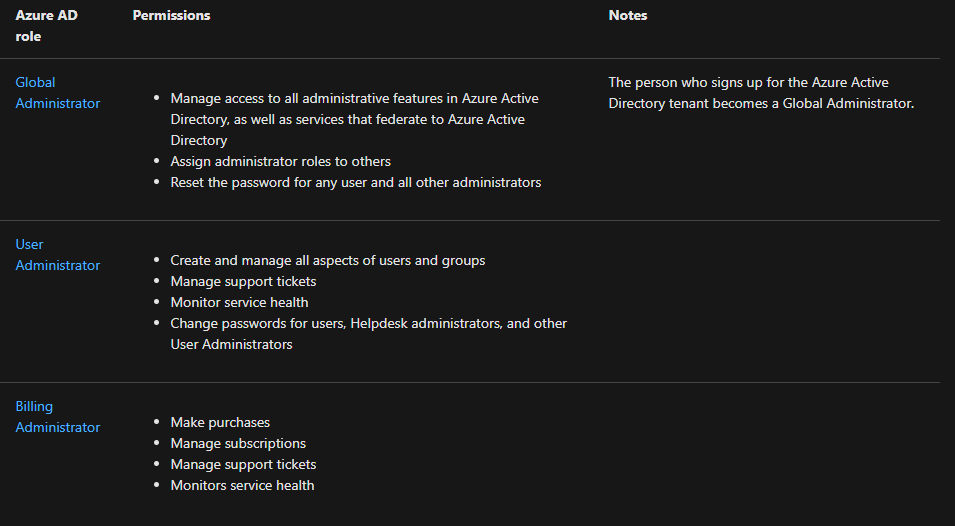The height and width of the screenshot is (526, 955).
Task: Click 'Assign administrator roles to others' bullet
Action: tap(280, 162)
